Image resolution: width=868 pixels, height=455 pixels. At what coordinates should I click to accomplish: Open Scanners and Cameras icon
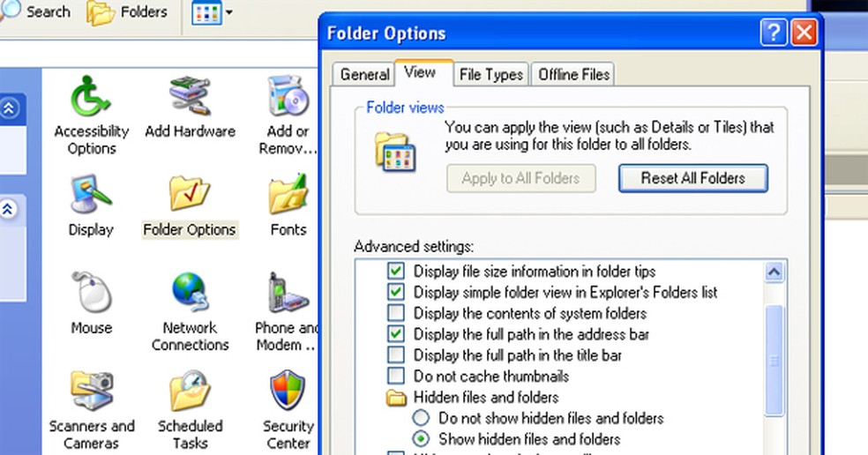point(92,391)
